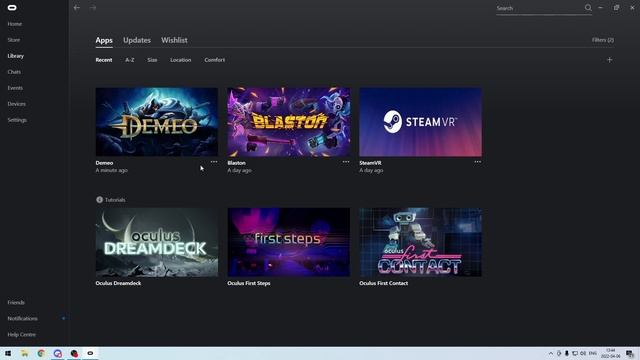Screen dimensions: 640x360
Task: Click the search magnifier icon
Action: click(588, 8)
